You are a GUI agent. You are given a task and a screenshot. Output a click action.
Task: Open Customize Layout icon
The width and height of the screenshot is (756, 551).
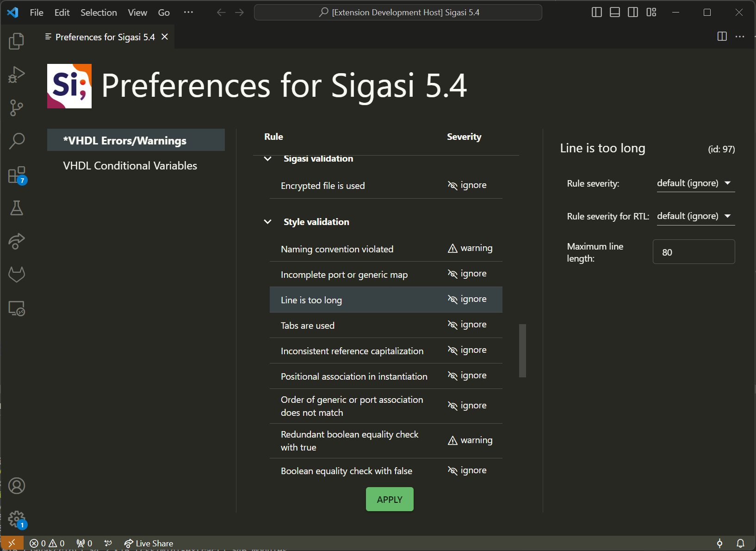651,13
